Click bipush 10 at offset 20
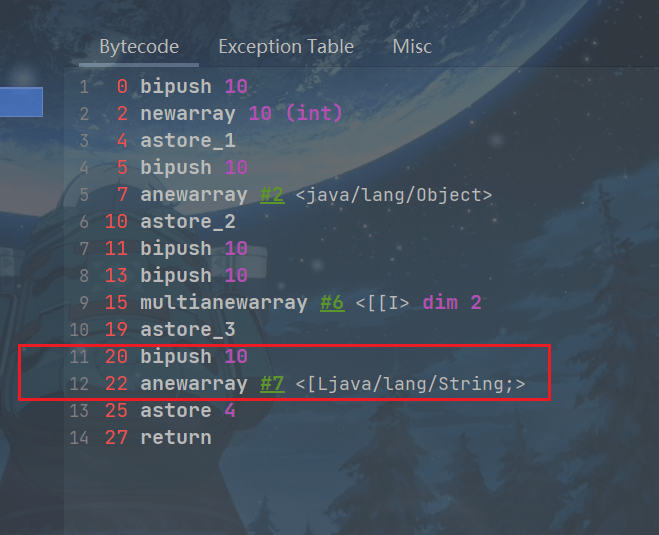659x535 pixels. pyautogui.click(x=193, y=357)
